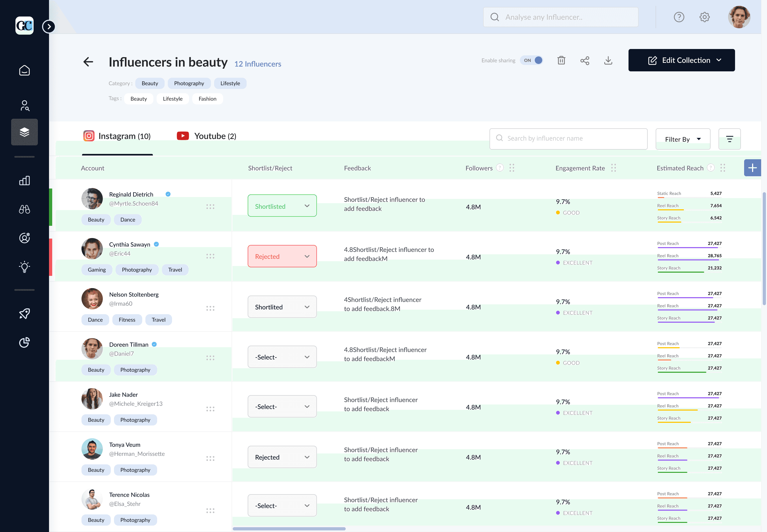Switch to the Youtube (2) tab
767x532 pixels.
[207, 136]
